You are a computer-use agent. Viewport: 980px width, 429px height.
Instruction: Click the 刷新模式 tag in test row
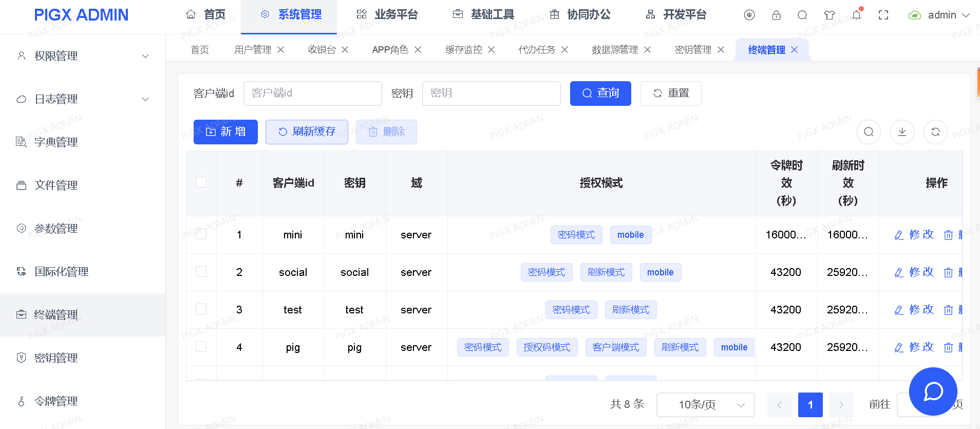(631, 310)
